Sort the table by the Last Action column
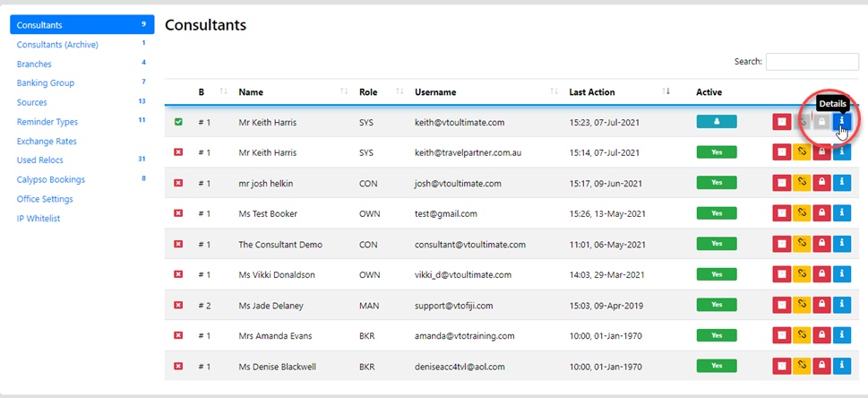 (x=591, y=92)
